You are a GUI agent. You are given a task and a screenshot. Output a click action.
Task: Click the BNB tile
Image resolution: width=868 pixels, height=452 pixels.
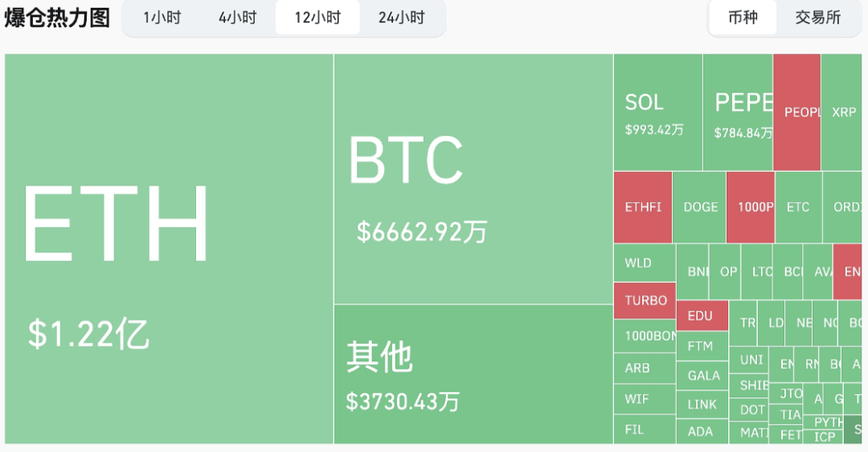(x=693, y=271)
